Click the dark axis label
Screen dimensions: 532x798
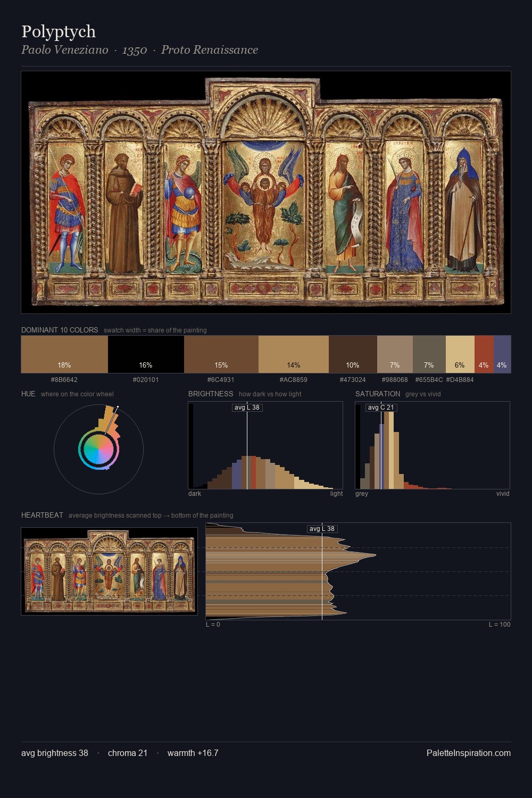[195, 494]
